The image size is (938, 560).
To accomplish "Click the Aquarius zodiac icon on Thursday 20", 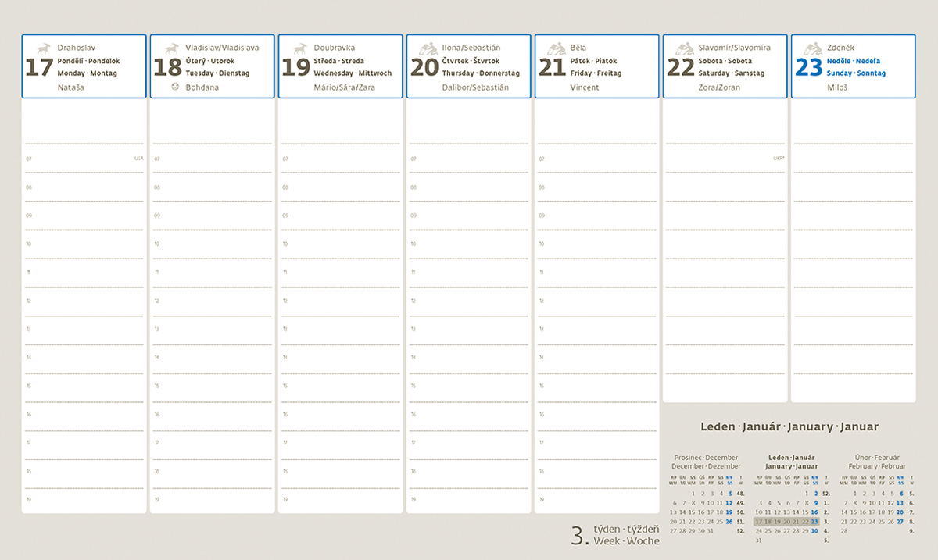I will 428,48.
